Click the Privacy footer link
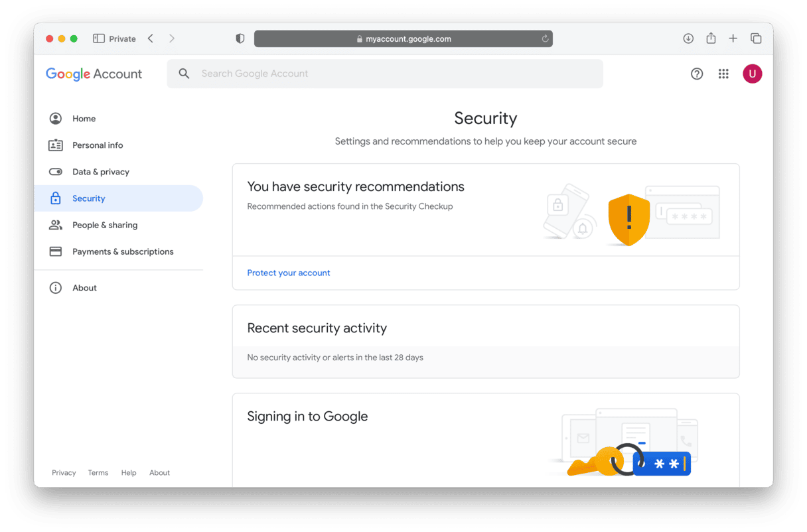This screenshot has height=532, width=807. [64, 473]
